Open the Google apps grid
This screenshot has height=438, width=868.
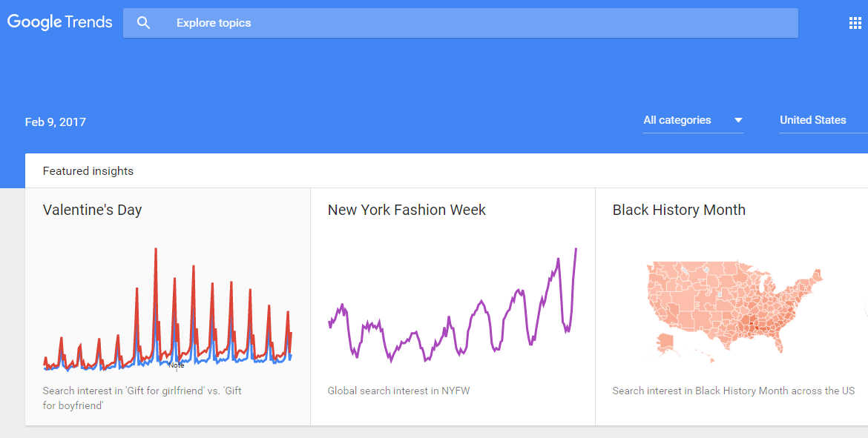(855, 23)
